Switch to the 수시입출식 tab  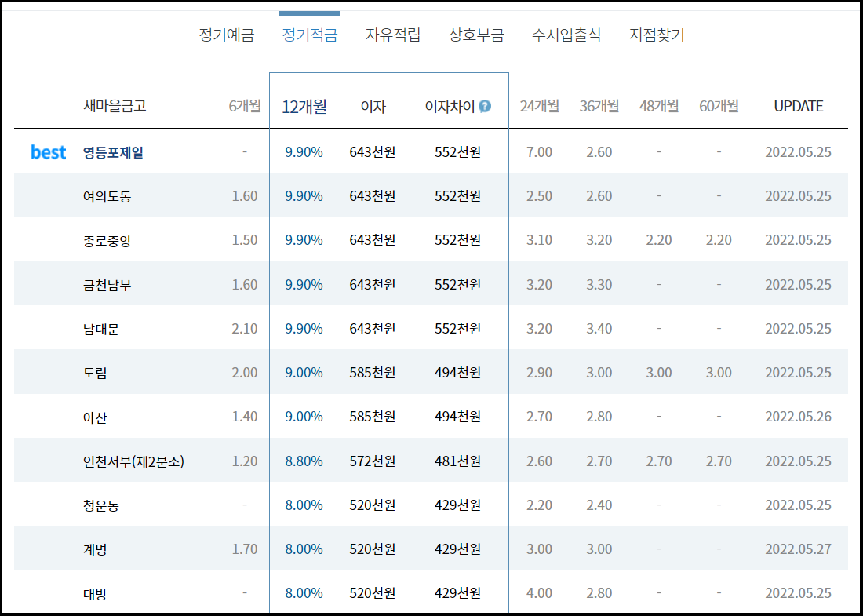(566, 35)
